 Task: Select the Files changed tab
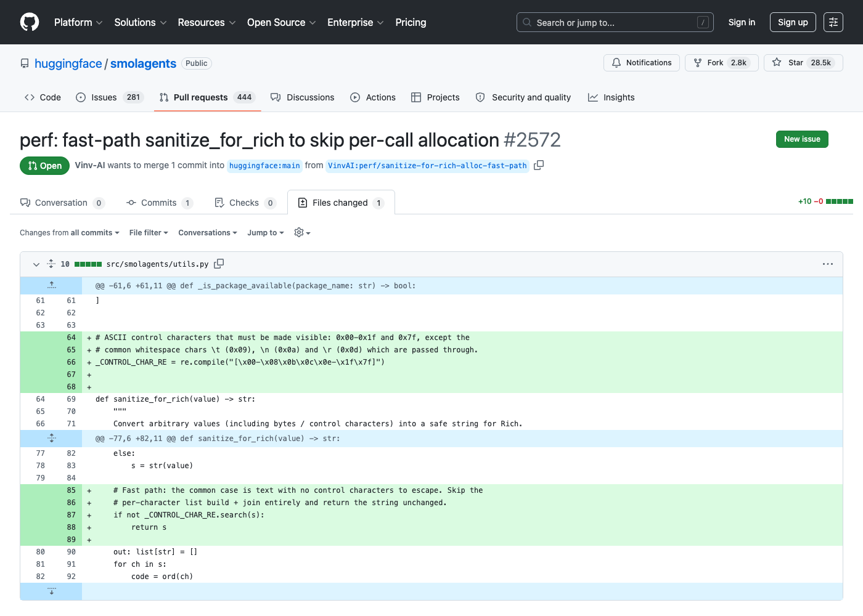pyautogui.click(x=341, y=203)
